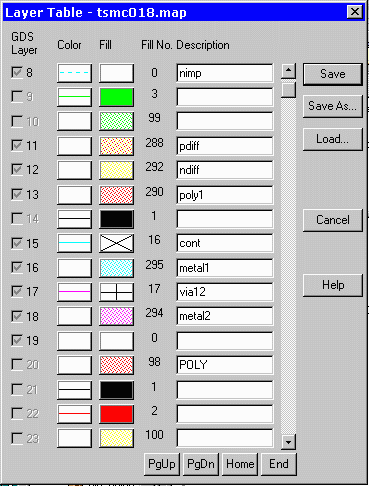Toggle GDS layer 16 checkbox
Viewport: 369px width, 486px height.
17,267
